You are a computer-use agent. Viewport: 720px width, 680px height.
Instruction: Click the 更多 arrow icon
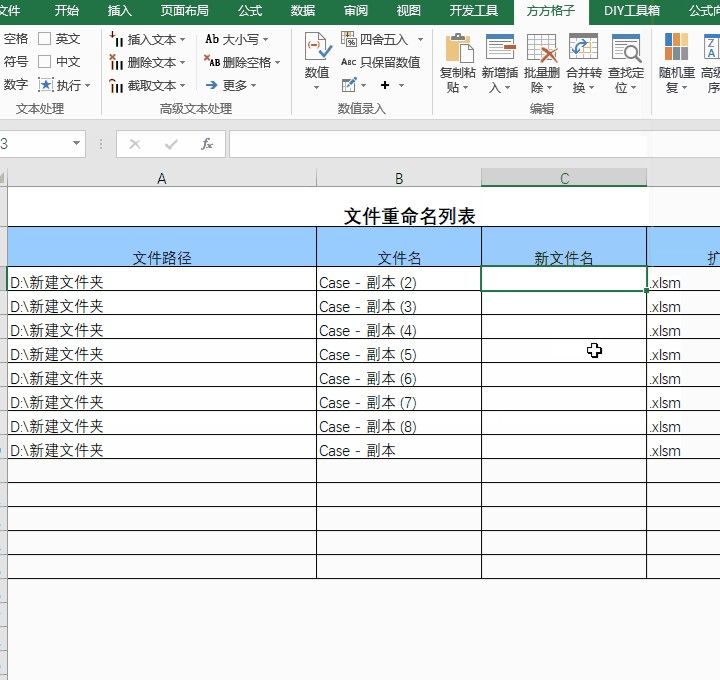tap(212, 85)
